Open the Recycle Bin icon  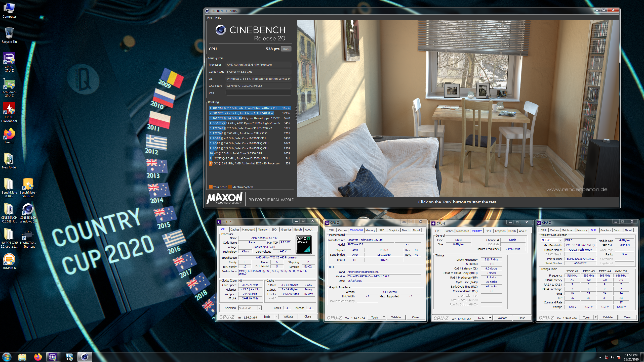[9, 35]
